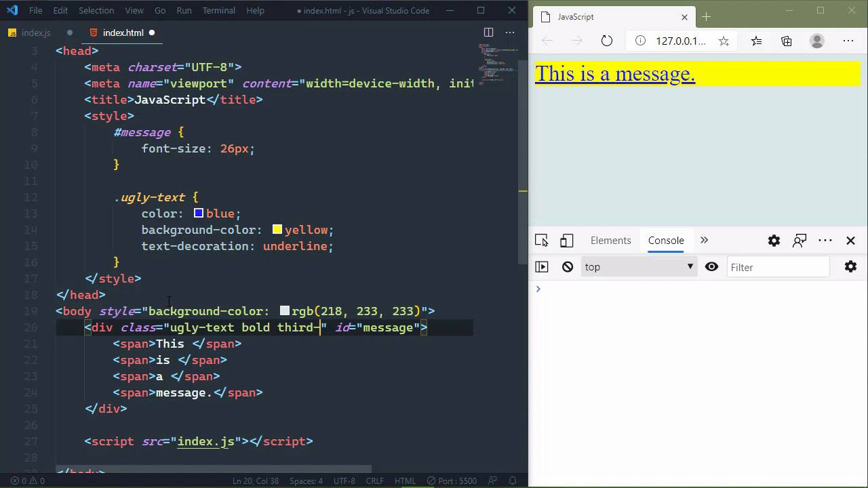Click the rgb(218, 233, 233) color swatch
Viewport: 868px width, 488px height.
coord(285,310)
